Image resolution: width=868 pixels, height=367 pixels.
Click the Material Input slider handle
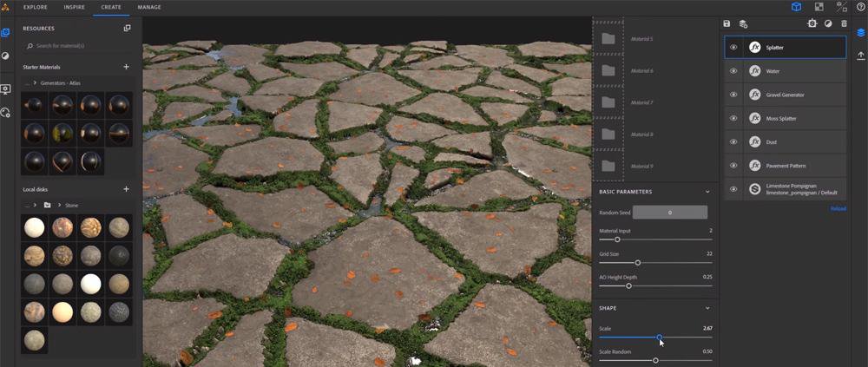point(617,239)
